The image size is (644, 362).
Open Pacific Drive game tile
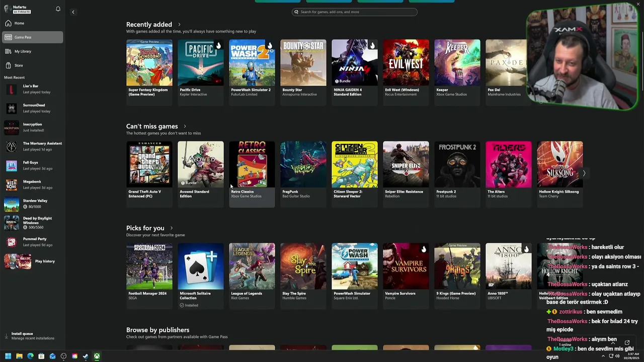pos(201,72)
